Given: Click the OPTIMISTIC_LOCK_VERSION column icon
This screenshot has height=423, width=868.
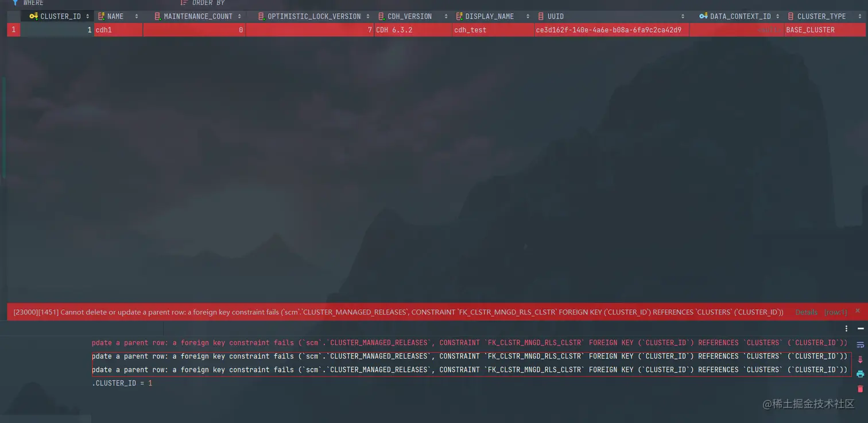Looking at the screenshot, I should click(x=262, y=16).
